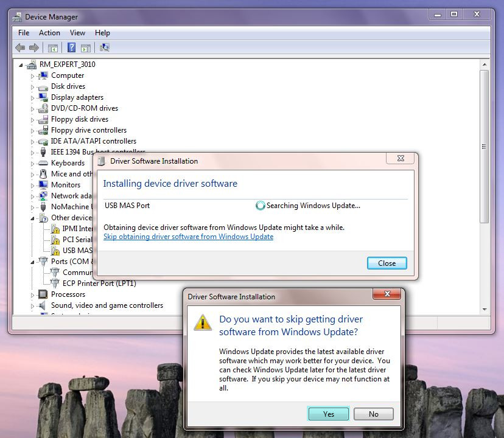Open the View menu
Viewport: 504px width, 438px height.
coord(77,33)
